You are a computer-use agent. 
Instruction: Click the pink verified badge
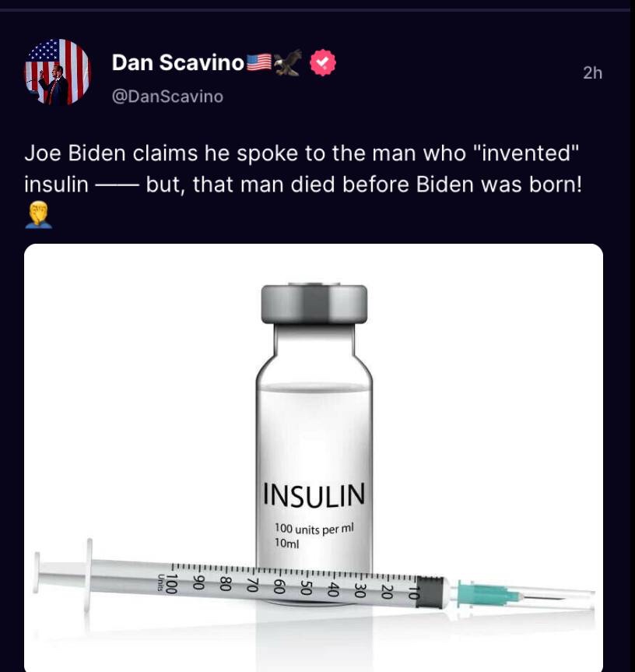click(323, 64)
